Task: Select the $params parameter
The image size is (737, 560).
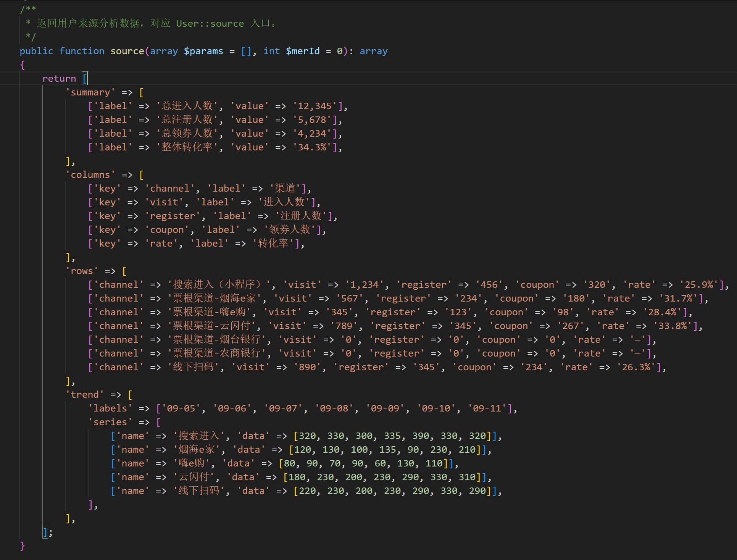Action: (x=203, y=51)
